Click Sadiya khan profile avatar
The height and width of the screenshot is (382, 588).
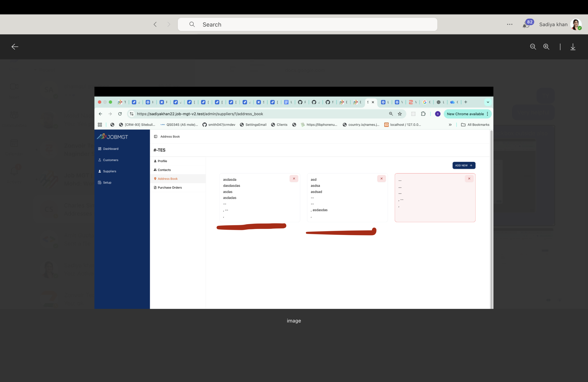click(576, 24)
